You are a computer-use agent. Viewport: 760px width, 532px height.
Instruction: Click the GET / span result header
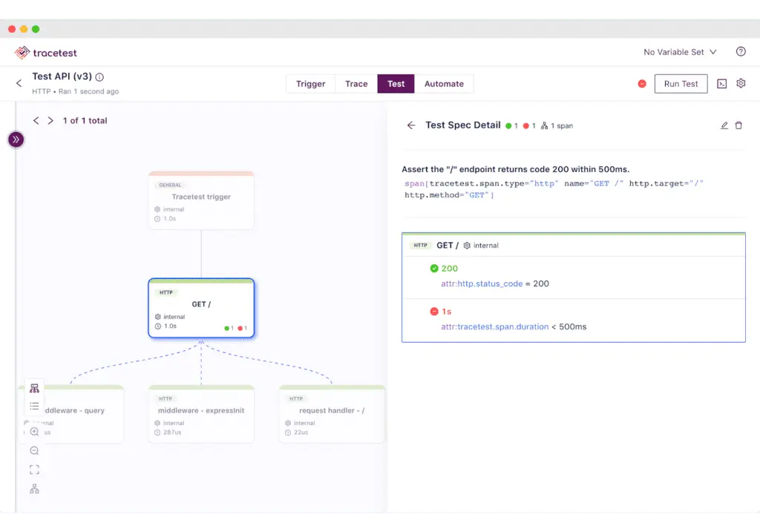coord(574,246)
